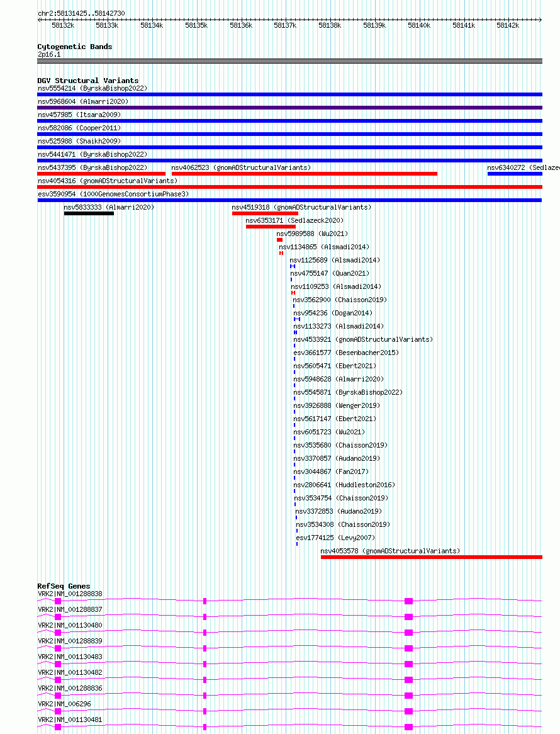The height and width of the screenshot is (734, 560).
Task: Click the nsv3372853 (Audano2019) label
Action: click(x=339, y=511)
